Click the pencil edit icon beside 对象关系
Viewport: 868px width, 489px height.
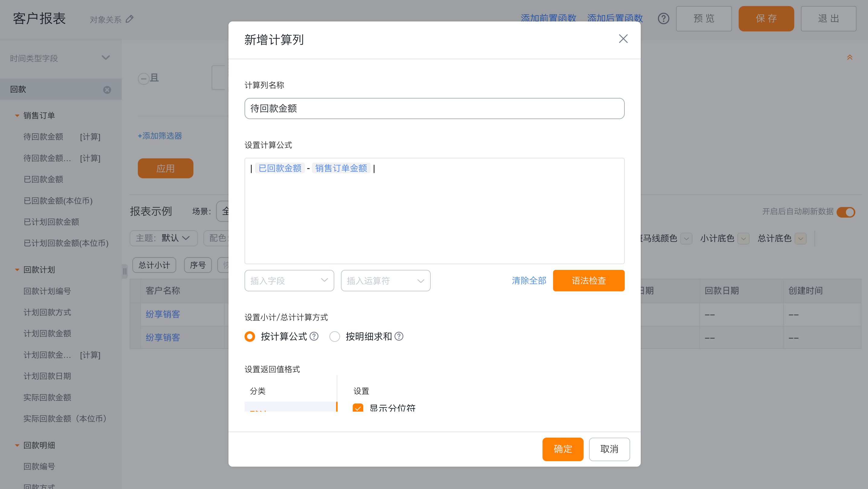click(130, 19)
